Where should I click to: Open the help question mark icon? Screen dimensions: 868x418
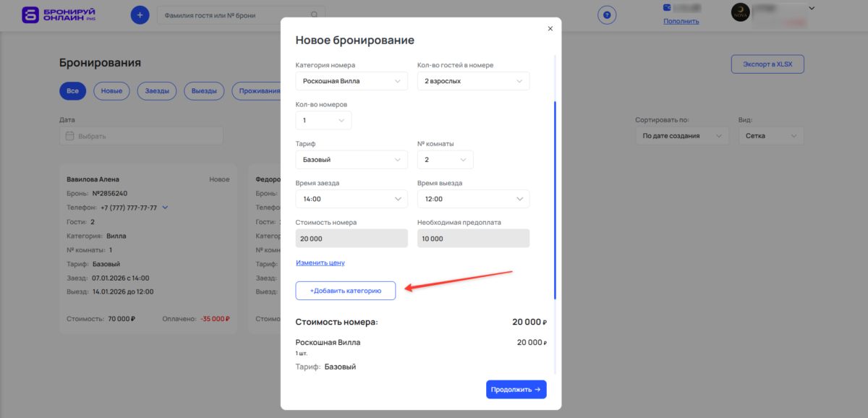pos(607,15)
